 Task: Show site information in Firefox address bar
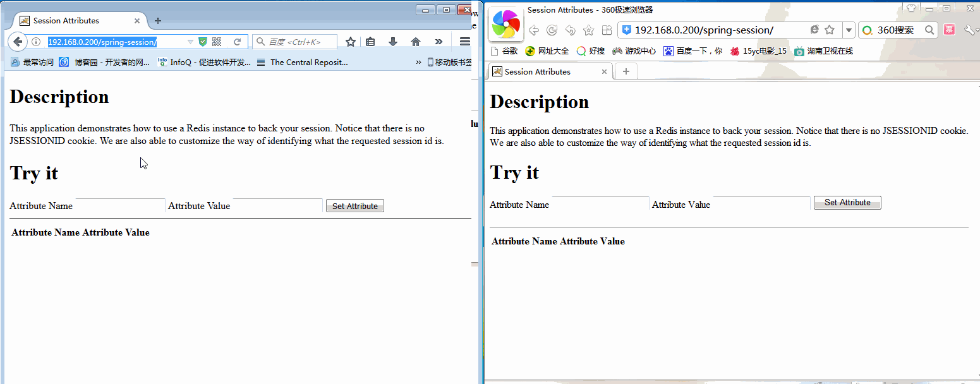click(x=36, y=42)
